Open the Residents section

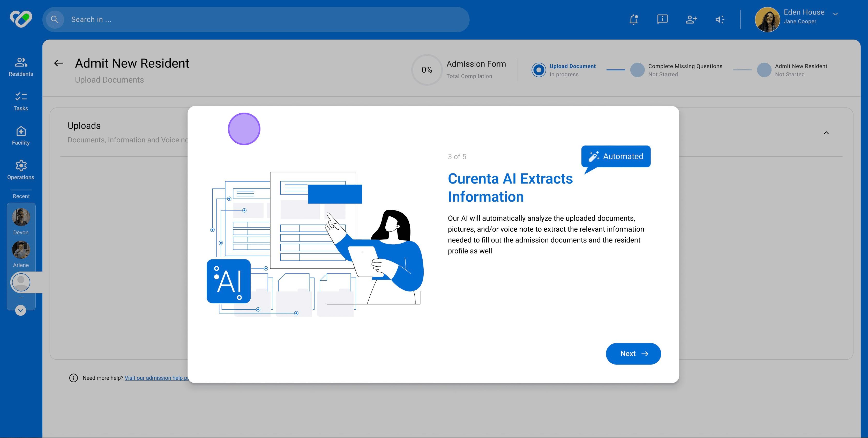click(21, 67)
